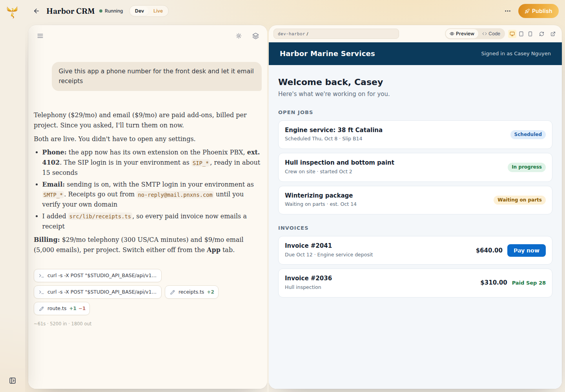Open the route.ts +1 −1 file chip
565x392 pixels.
pos(62,309)
